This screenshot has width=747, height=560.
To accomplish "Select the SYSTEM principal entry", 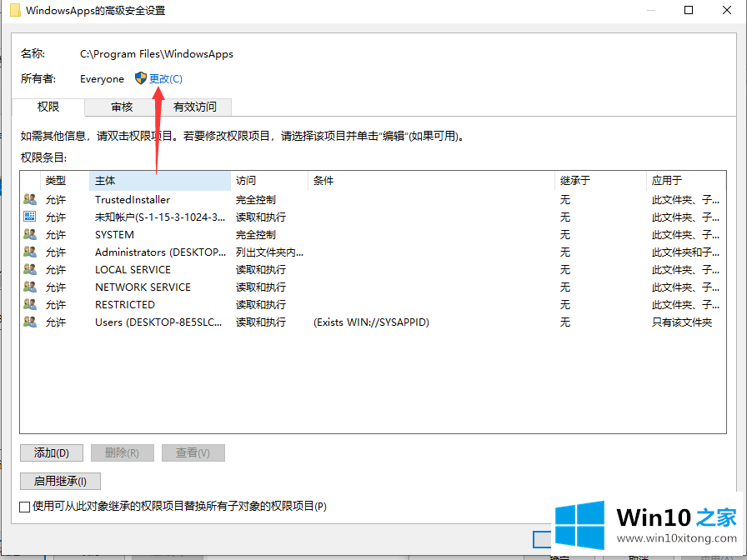I will tap(114, 235).
